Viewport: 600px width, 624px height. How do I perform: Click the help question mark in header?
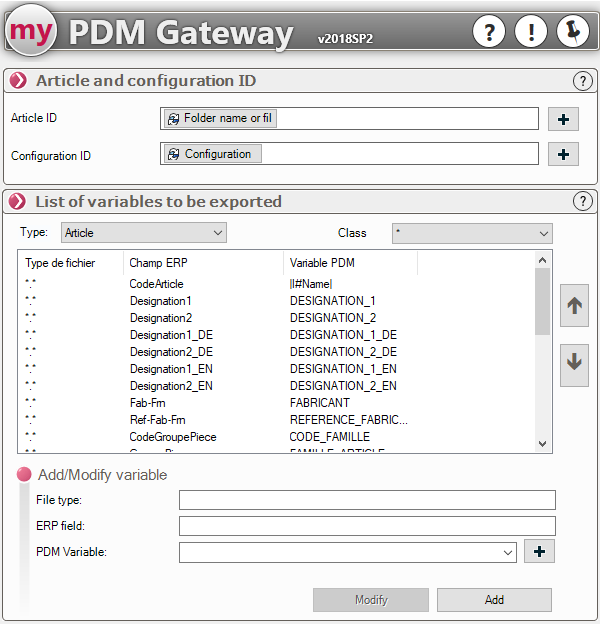tap(489, 33)
